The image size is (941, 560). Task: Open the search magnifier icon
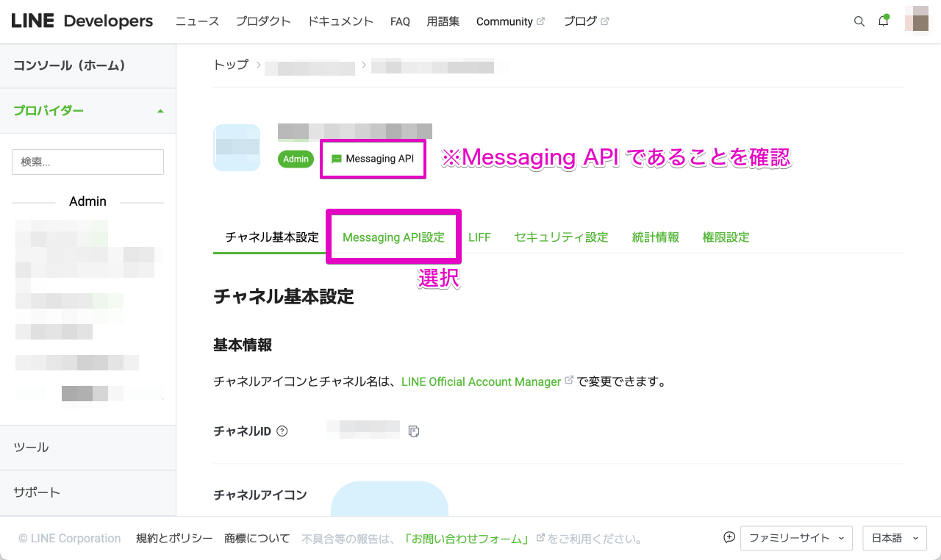859,21
